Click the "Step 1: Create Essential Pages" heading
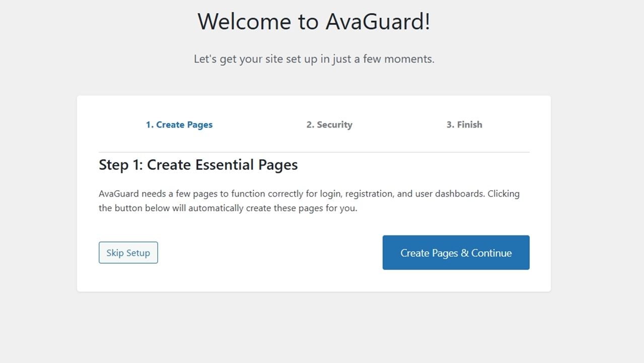Image resolution: width=644 pixels, height=363 pixels. click(198, 165)
